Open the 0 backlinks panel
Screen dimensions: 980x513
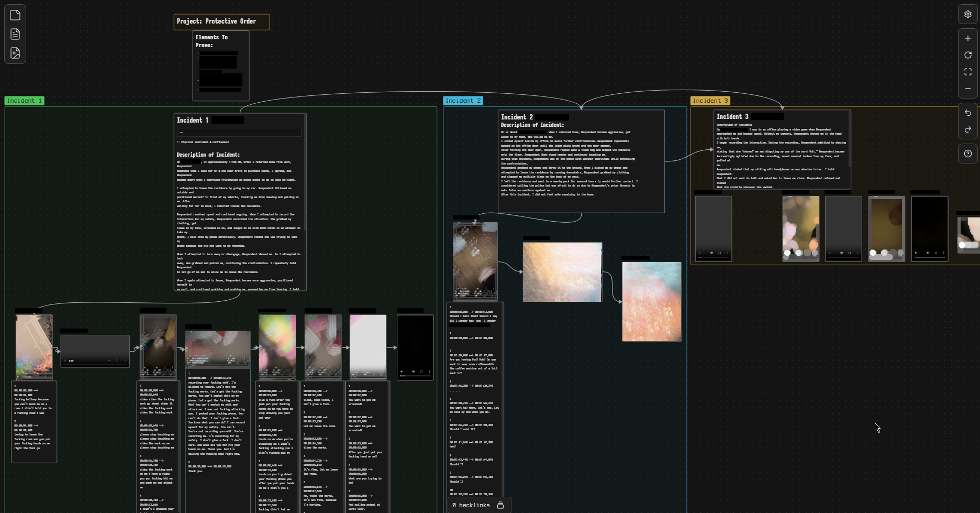click(471, 505)
